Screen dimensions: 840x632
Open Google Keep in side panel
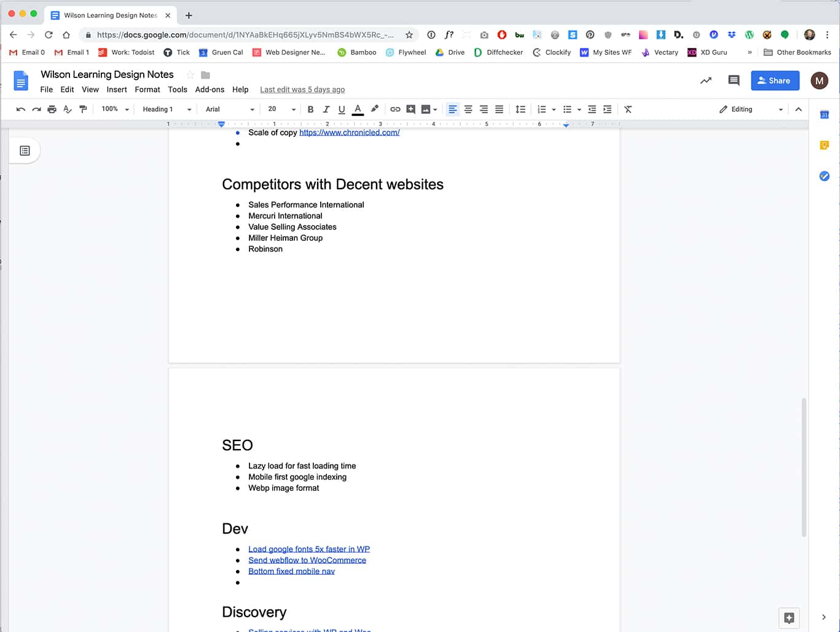(824, 146)
